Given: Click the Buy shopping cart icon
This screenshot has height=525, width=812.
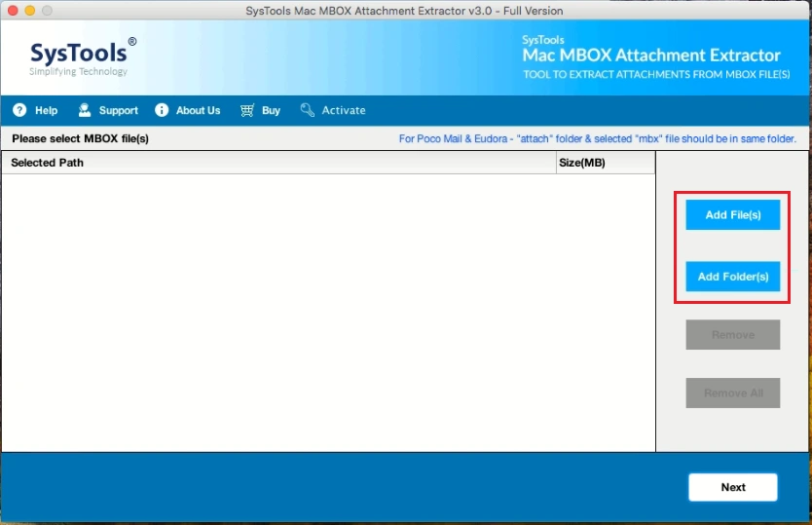Looking at the screenshot, I should click(247, 110).
